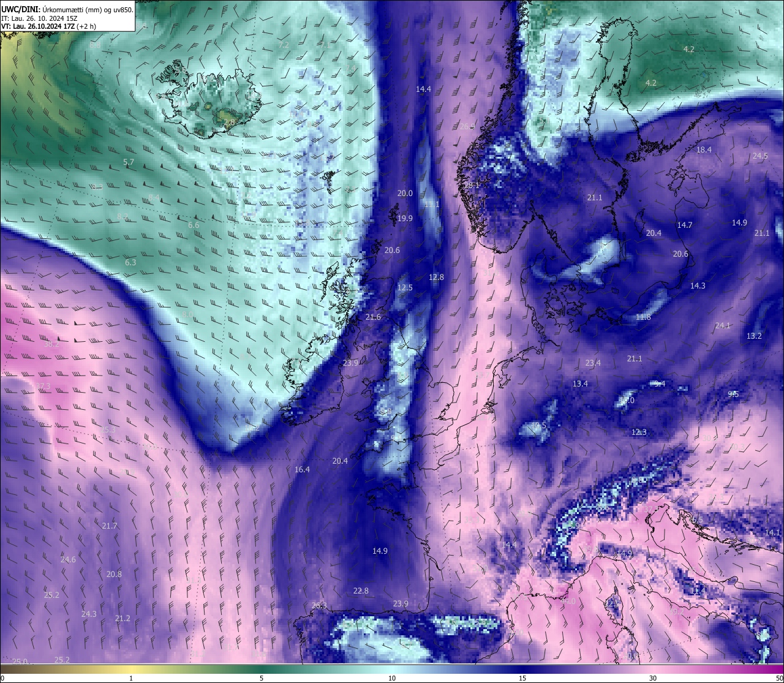Click the value '19.9' on the map
This screenshot has height=683, width=784.
[405, 219]
